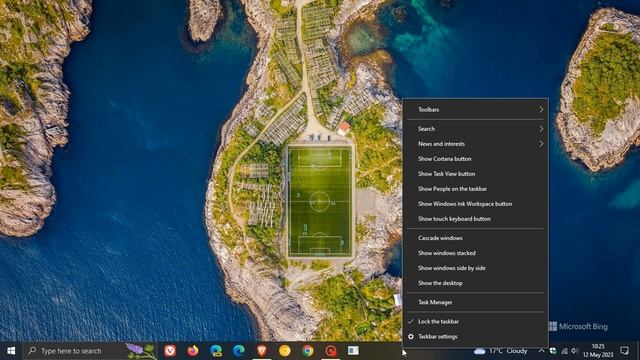Toggle Show People on the taskbar
640x360 pixels.
click(x=476, y=189)
